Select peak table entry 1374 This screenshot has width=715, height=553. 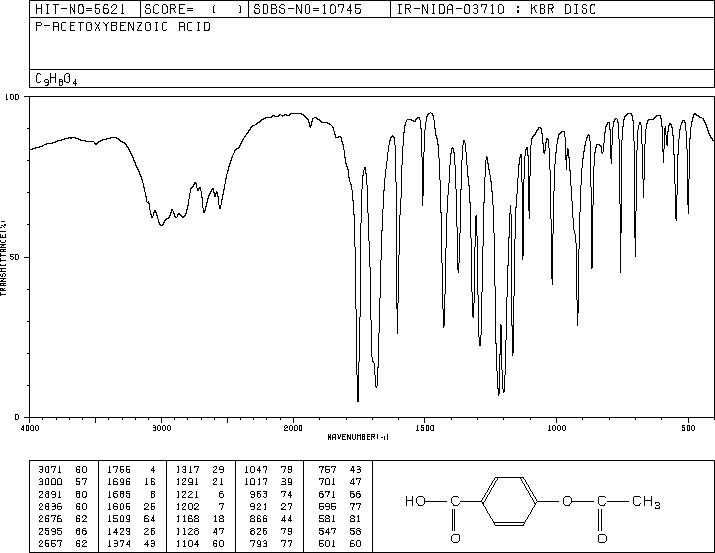click(119, 544)
